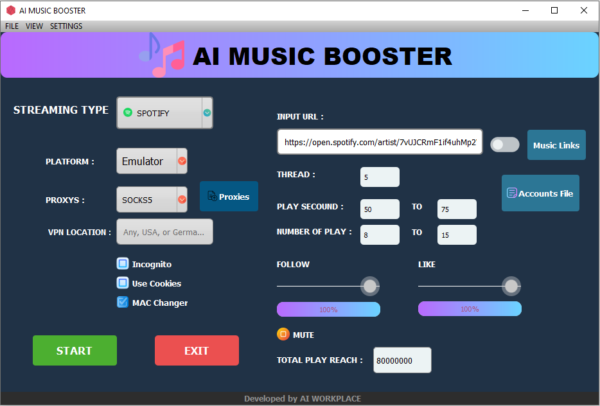Open the Proxies button
The height and width of the screenshot is (406, 600).
pyautogui.click(x=229, y=196)
